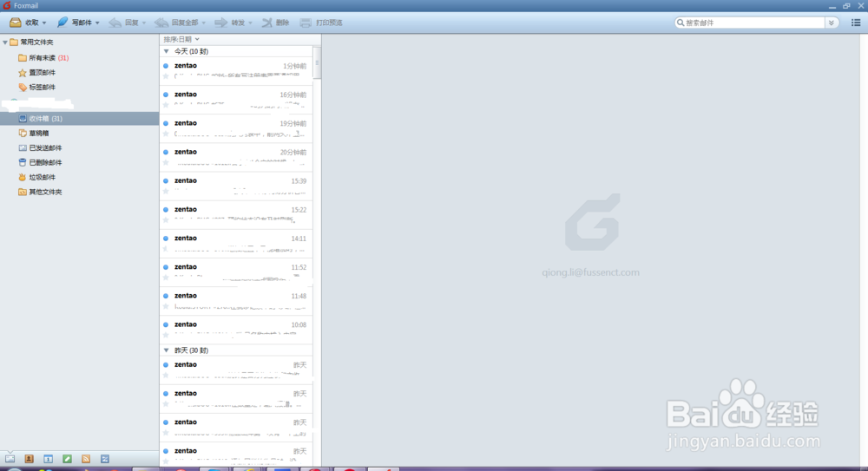Viewport: 868px width, 471px height.
Task: Open the zentao email received at 11:52
Action: pyautogui.click(x=236, y=272)
